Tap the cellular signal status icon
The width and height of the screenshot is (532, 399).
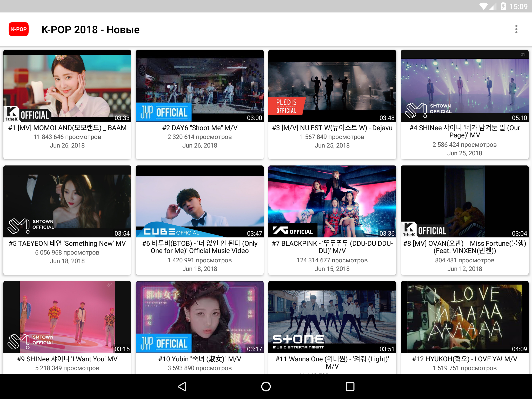493,6
